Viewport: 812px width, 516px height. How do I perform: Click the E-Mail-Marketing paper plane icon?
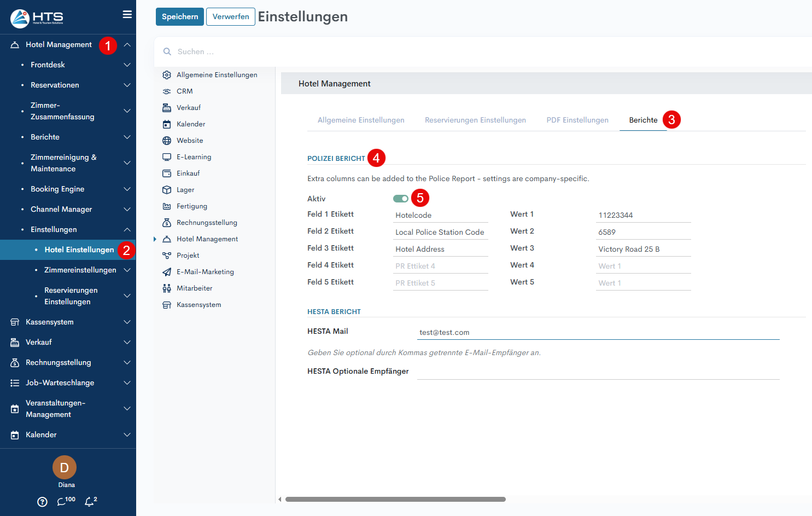(167, 272)
